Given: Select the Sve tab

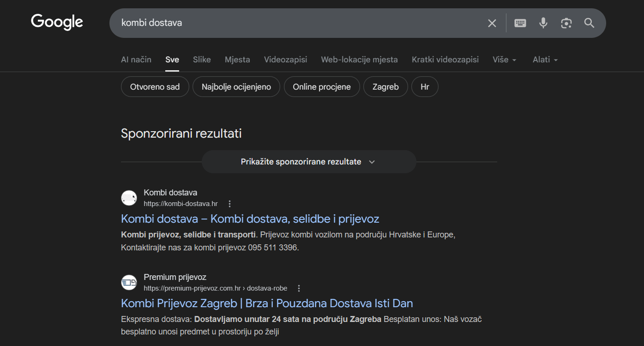Looking at the screenshot, I should click(172, 60).
